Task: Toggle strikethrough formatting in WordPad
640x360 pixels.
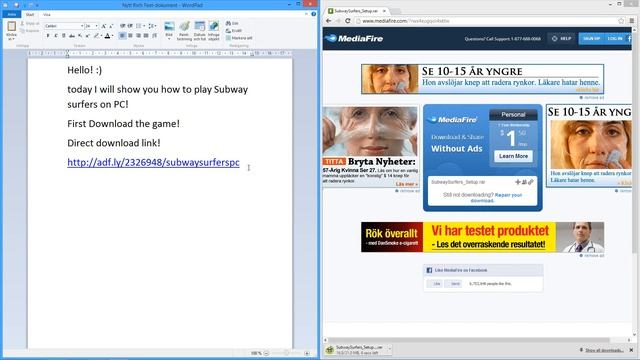Action: tap(72, 36)
